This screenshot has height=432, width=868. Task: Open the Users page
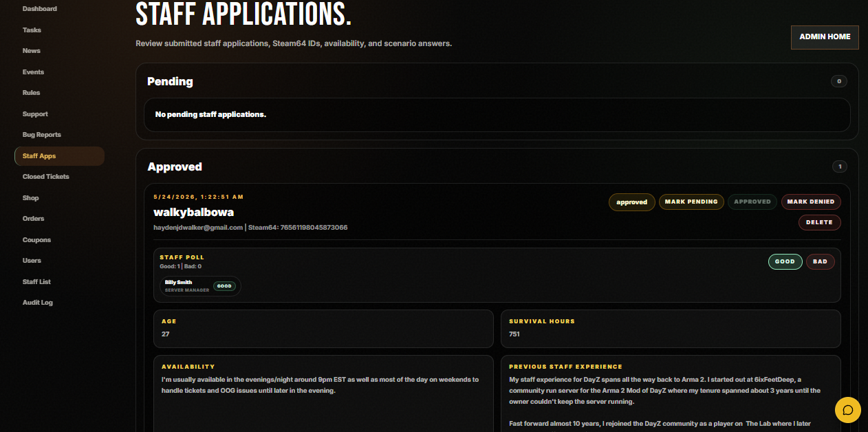click(x=32, y=261)
